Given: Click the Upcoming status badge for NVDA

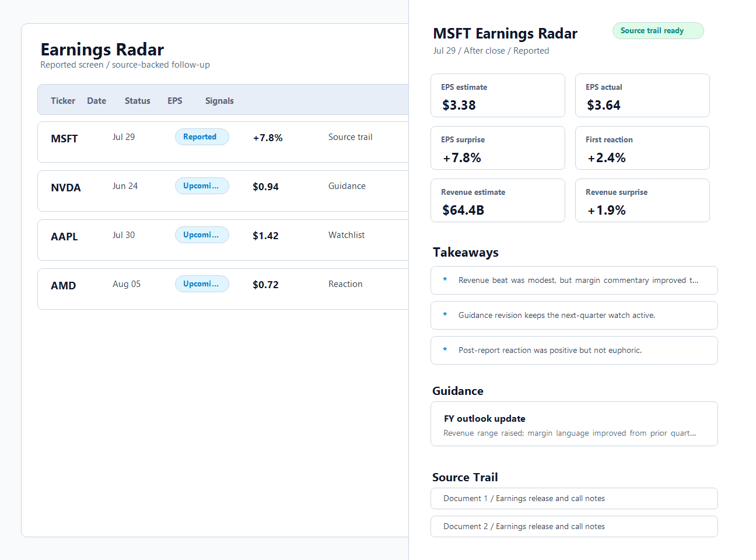Looking at the screenshot, I should [x=202, y=186].
